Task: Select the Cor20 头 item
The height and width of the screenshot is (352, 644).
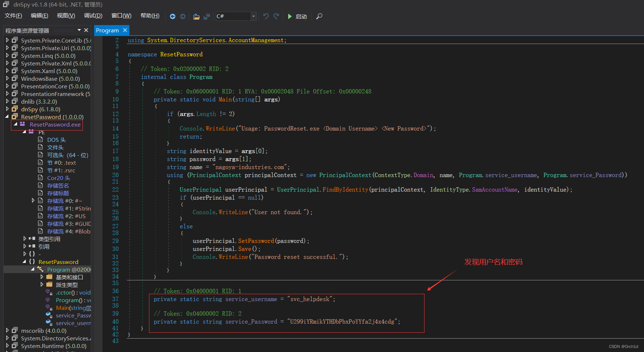Action: [x=59, y=178]
